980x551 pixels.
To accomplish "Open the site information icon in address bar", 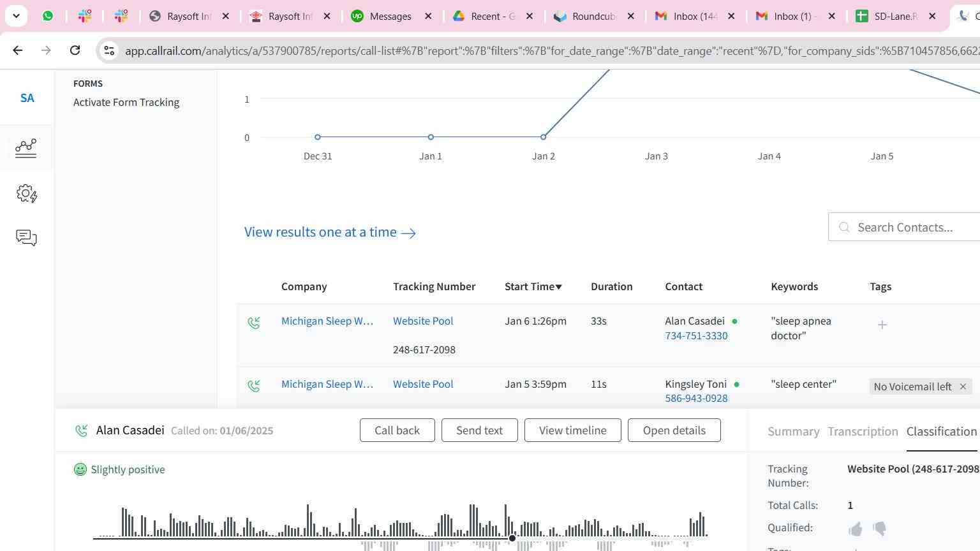I will (109, 50).
